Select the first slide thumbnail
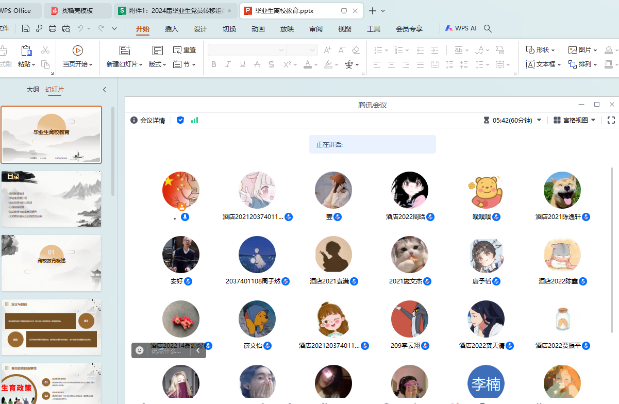Screen dimensions: 619x404 (x=51, y=135)
